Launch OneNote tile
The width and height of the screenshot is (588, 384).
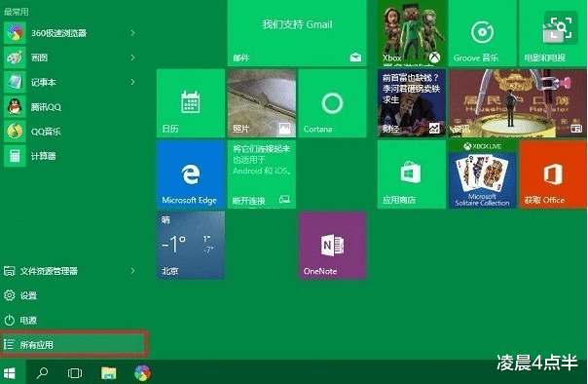332,245
